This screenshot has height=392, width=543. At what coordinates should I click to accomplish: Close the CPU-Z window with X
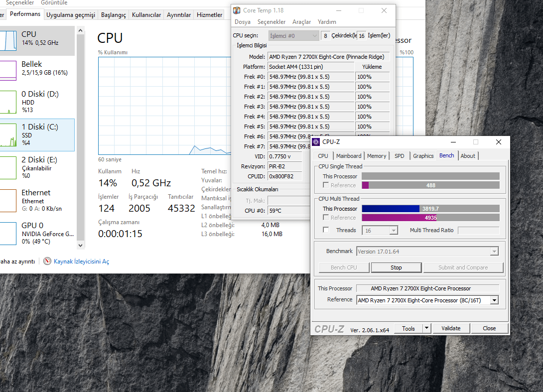click(x=498, y=142)
